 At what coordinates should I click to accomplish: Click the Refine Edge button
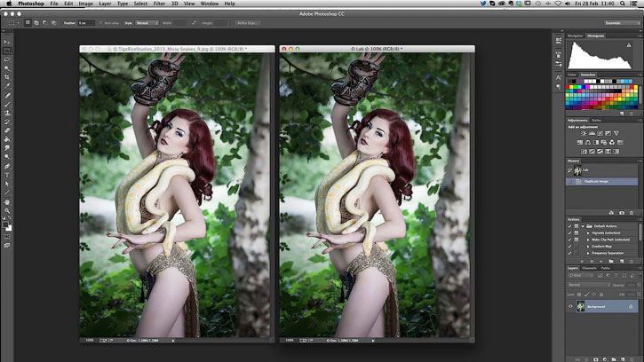click(x=247, y=23)
